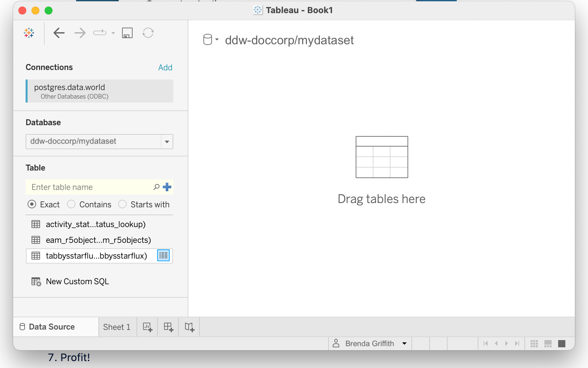Click the redo arrow toolbar icon
588x368 pixels.
pos(100,33)
